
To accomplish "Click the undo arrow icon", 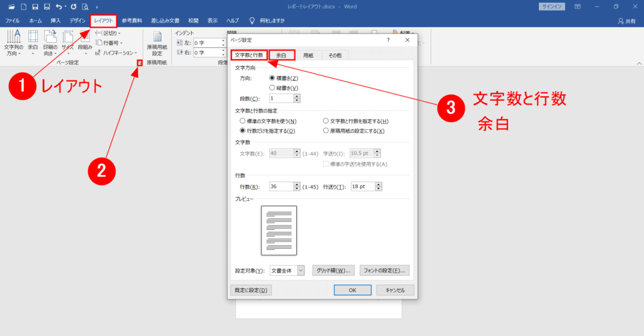I will point(58,6).
